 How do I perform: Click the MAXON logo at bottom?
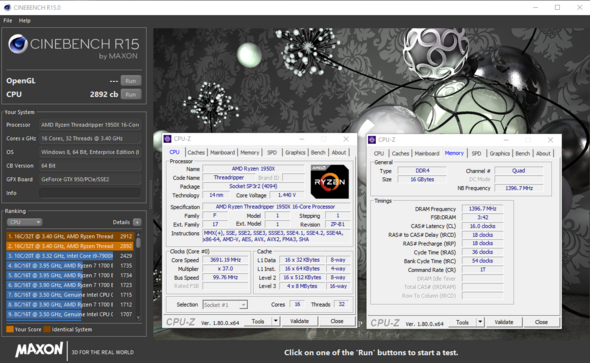(39, 350)
